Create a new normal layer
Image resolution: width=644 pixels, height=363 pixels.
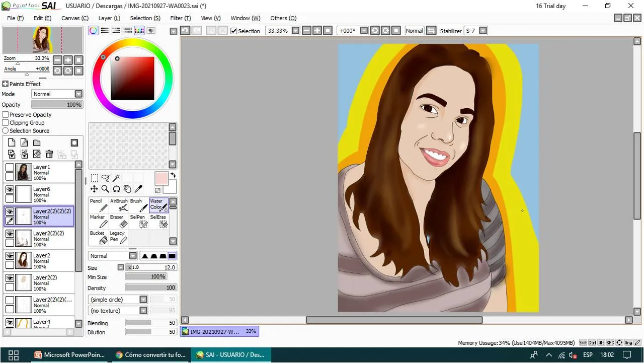click(x=12, y=143)
